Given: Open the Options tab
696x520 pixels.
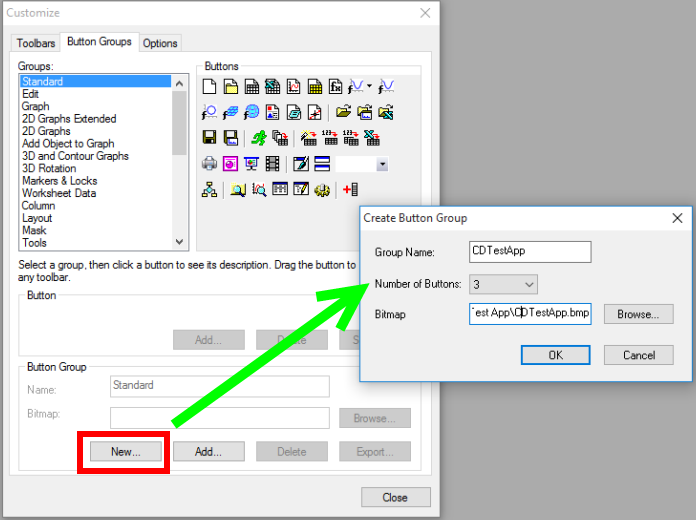Looking at the screenshot, I should pyautogui.click(x=160, y=43).
